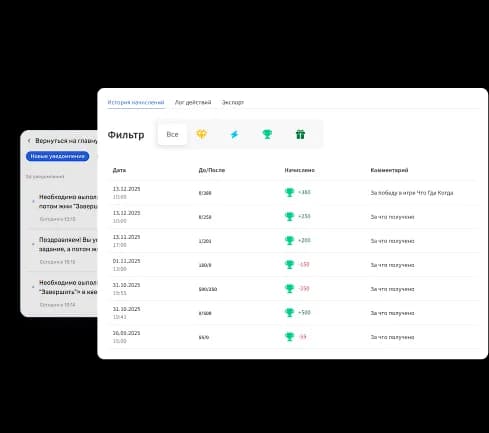Open the История начислений tab
The width and height of the screenshot is (489, 433).
coord(136,102)
